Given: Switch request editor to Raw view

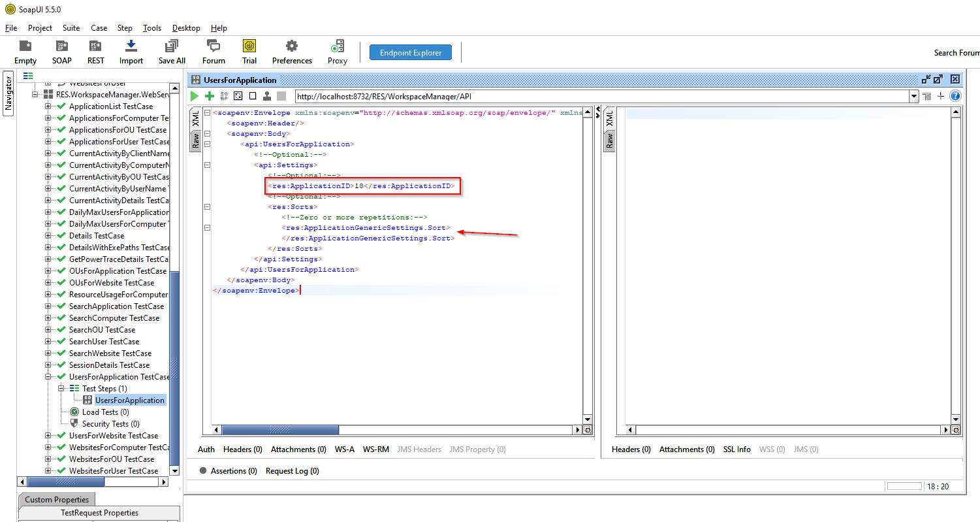Looking at the screenshot, I should pos(196,140).
